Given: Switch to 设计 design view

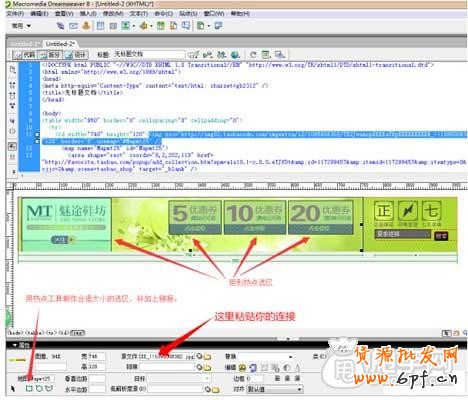Looking at the screenshot, I should 76,55.
